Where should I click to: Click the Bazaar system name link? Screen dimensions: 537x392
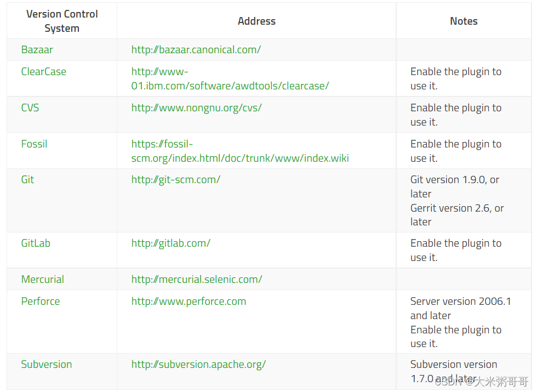click(x=37, y=49)
